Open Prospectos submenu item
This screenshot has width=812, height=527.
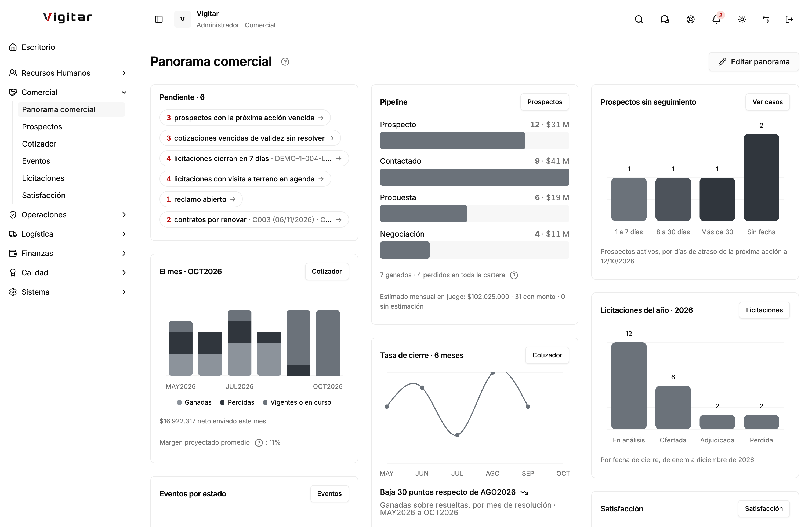tap(71, 127)
